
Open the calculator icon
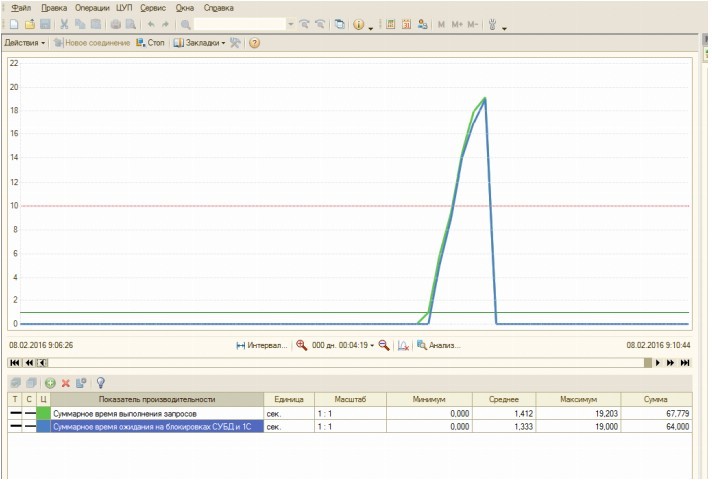[391, 25]
